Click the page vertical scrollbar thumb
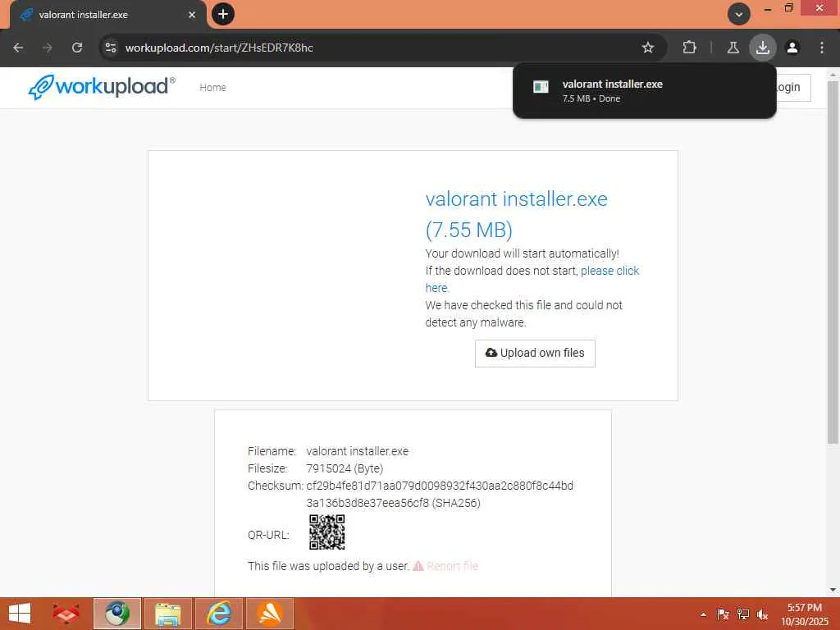840x630 pixels. click(833, 262)
